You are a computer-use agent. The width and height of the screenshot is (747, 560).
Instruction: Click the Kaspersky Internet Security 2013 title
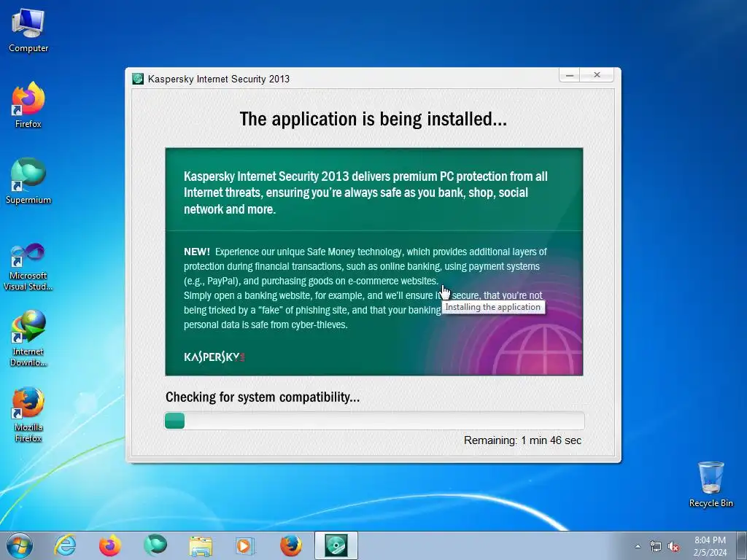coord(219,79)
